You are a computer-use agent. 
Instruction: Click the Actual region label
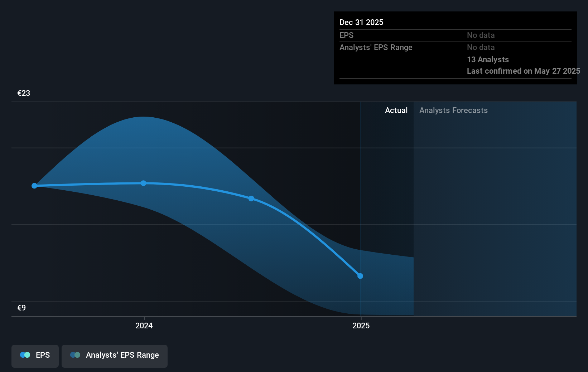(396, 110)
